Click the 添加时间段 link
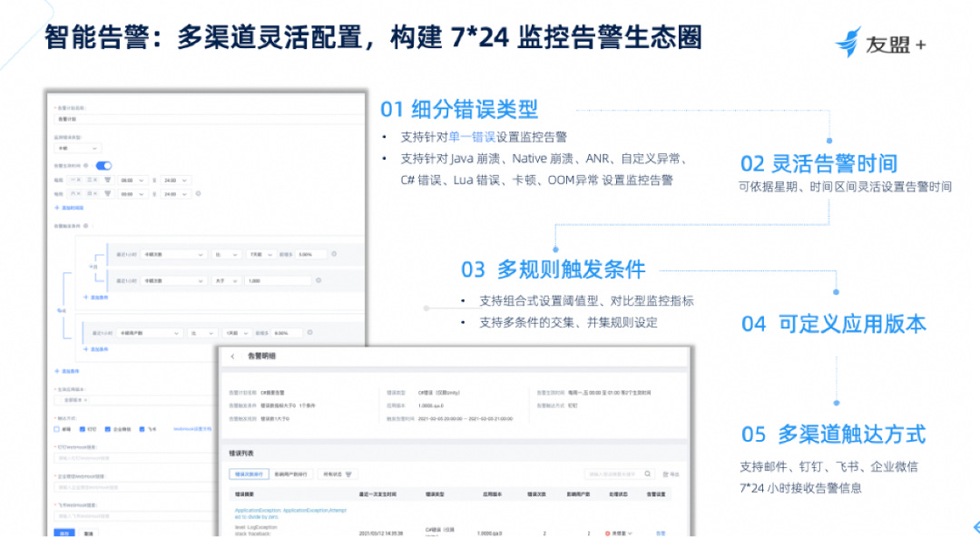This screenshot has height=538, width=980. (69, 208)
